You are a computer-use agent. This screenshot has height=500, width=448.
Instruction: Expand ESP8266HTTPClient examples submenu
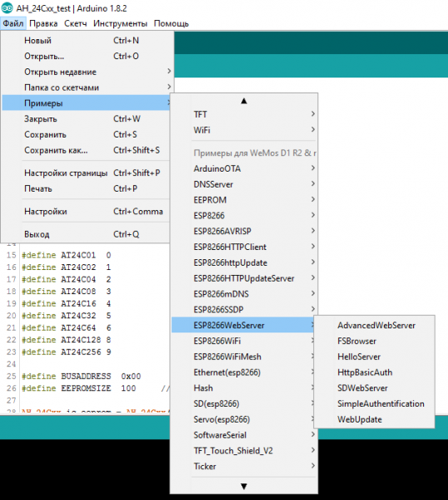tap(244, 247)
